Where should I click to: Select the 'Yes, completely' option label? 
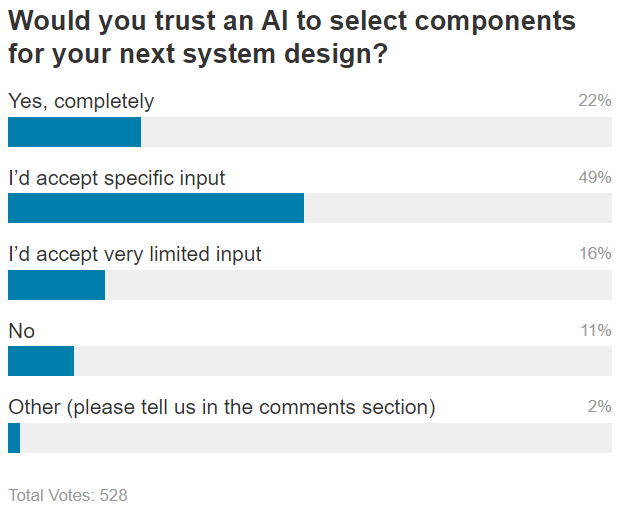(81, 101)
